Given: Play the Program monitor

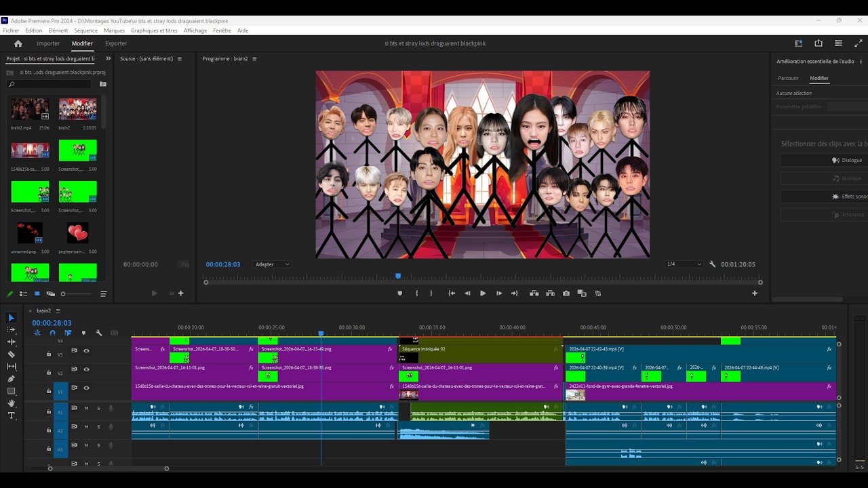Looking at the screenshot, I should (483, 293).
